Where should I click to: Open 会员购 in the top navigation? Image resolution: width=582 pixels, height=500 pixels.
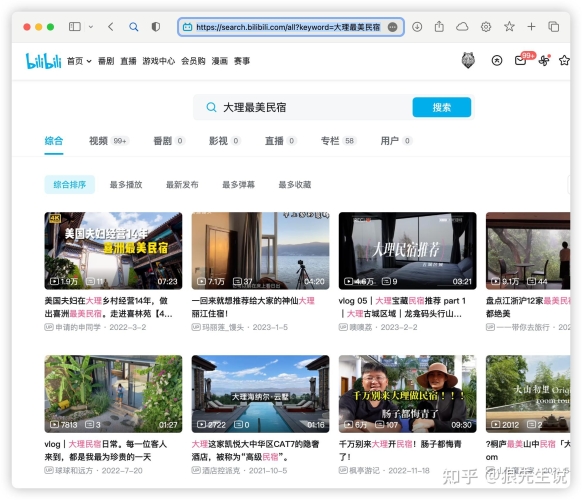(x=193, y=61)
